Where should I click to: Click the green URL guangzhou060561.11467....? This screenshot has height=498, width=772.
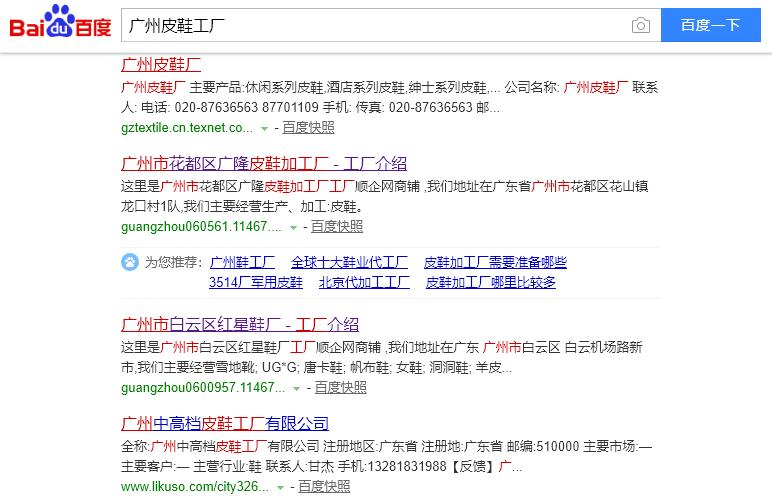201,227
